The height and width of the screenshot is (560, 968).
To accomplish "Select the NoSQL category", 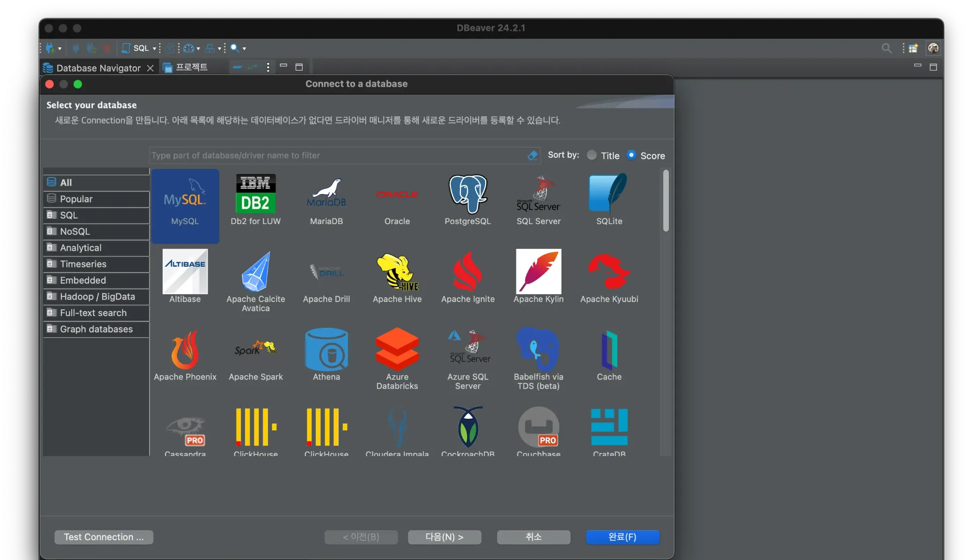I will click(x=75, y=231).
